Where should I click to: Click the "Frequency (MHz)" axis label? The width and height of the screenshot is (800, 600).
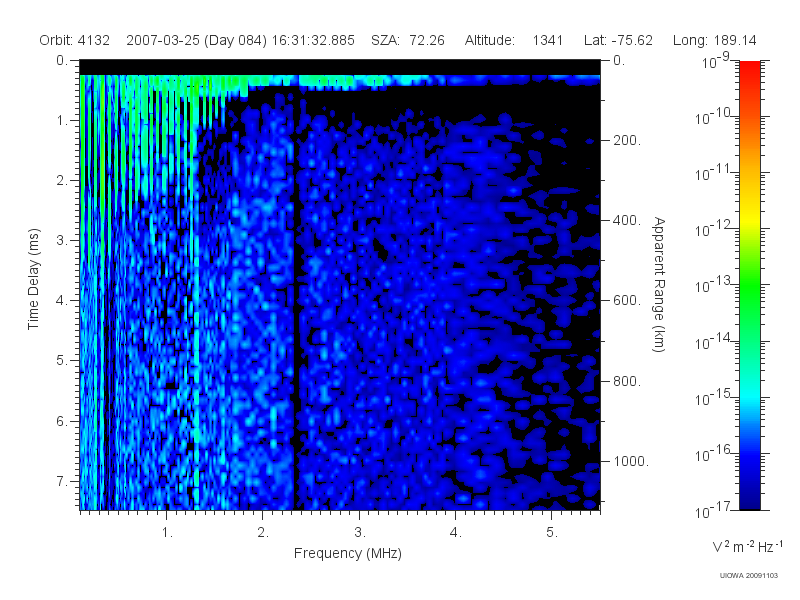pos(348,553)
